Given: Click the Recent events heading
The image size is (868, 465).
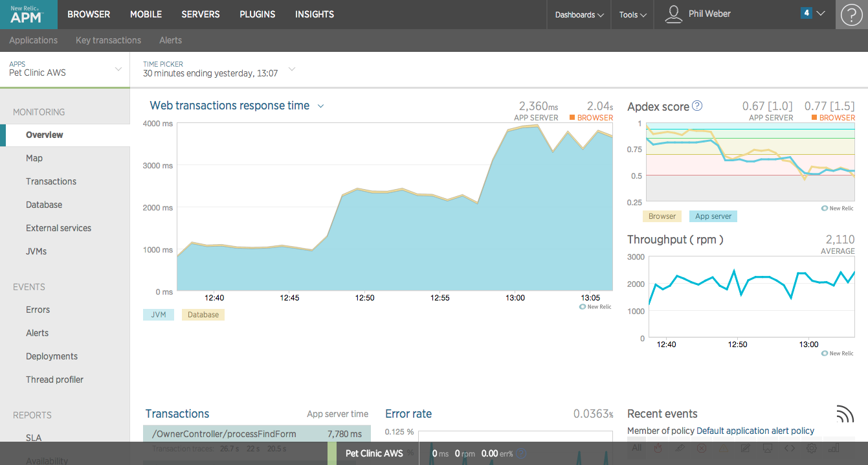Looking at the screenshot, I should 662,414.
